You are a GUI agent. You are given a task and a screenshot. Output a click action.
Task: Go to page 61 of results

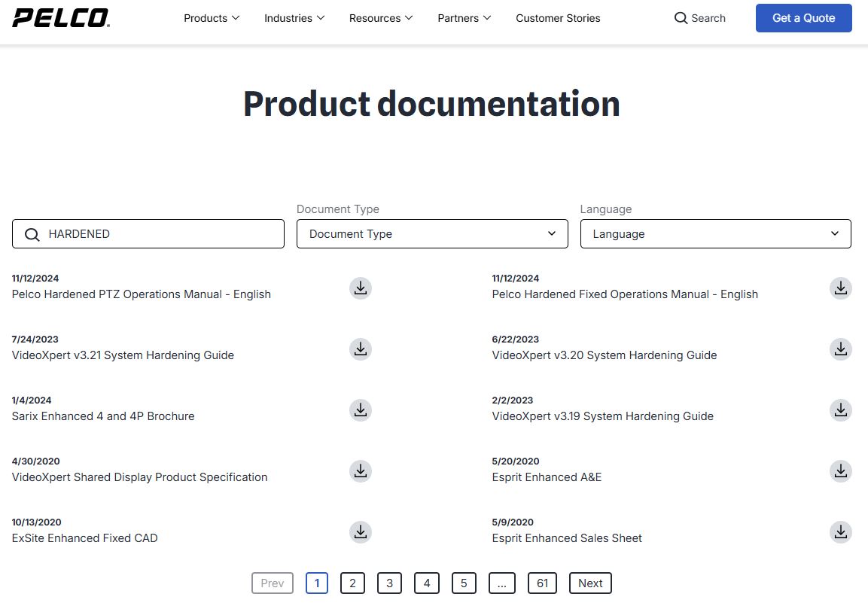click(542, 583)
